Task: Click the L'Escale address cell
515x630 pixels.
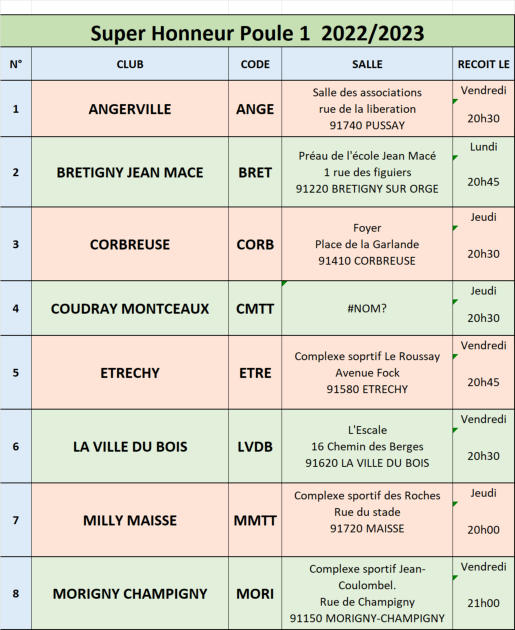Action: [x=367, y=446]
